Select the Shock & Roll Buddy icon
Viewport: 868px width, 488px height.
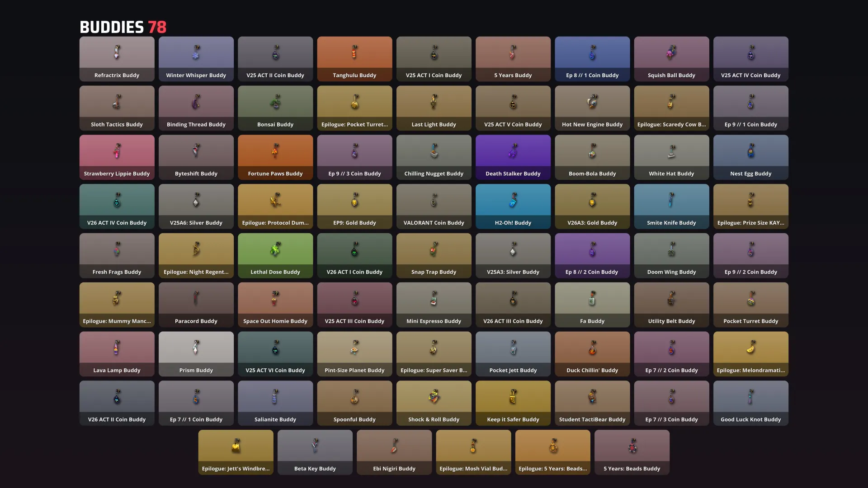coord(434,397)
